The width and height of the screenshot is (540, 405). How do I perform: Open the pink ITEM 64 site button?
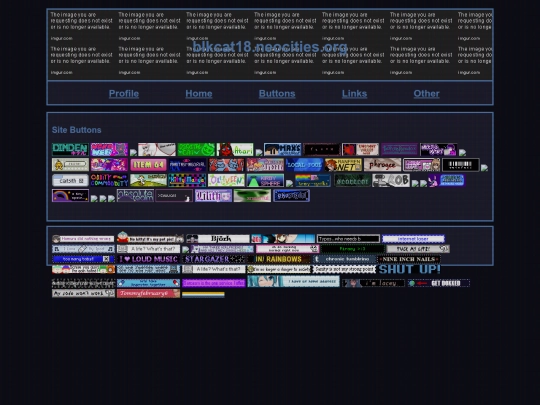[148, 165]
